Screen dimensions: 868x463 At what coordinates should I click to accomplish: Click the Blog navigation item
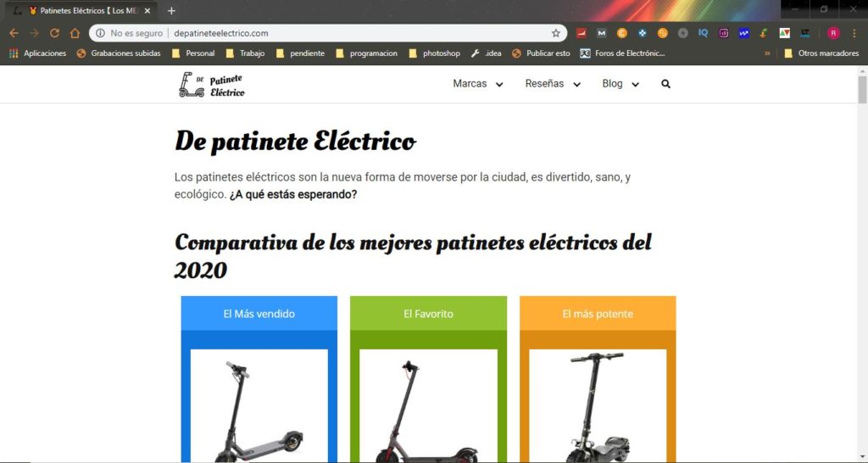coord(612,84)
